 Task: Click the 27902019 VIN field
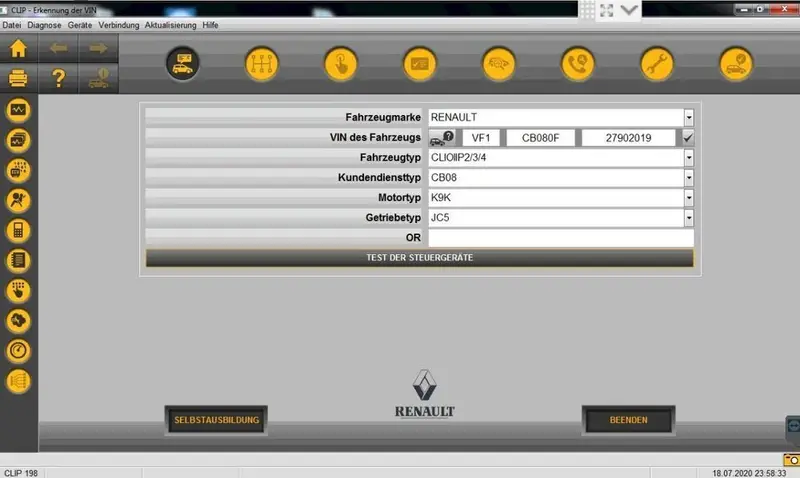click(x=629, y=138)
